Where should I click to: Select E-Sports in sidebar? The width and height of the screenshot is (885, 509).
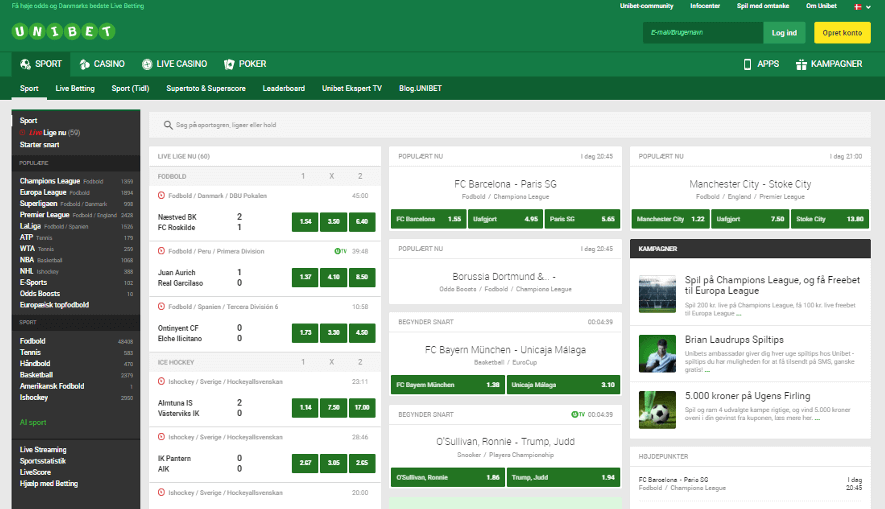[33, 282]
